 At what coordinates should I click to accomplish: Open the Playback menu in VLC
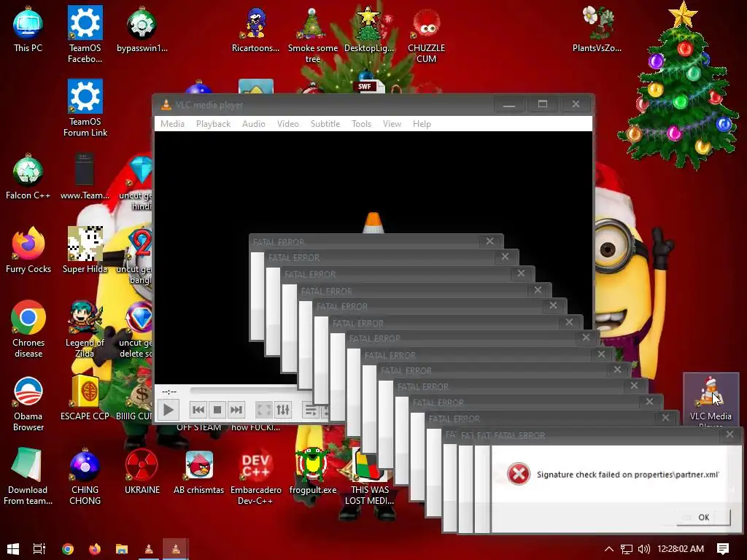point(214,124)
